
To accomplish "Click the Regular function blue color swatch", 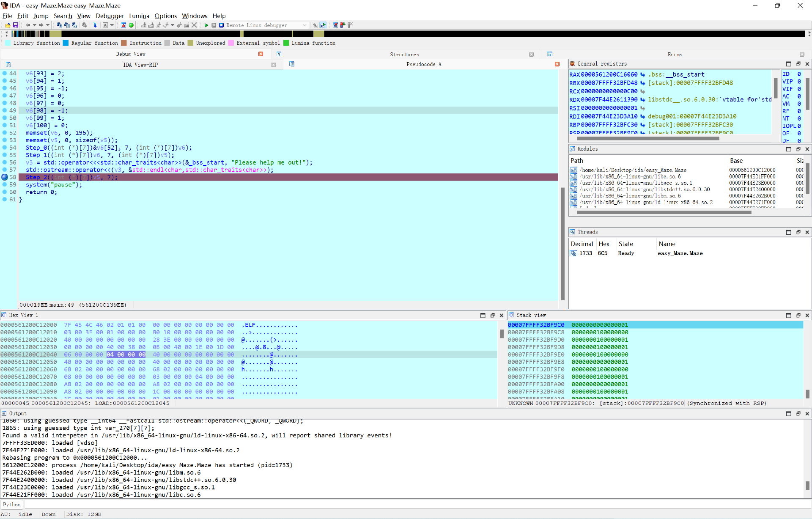I will tap(66, 43).
